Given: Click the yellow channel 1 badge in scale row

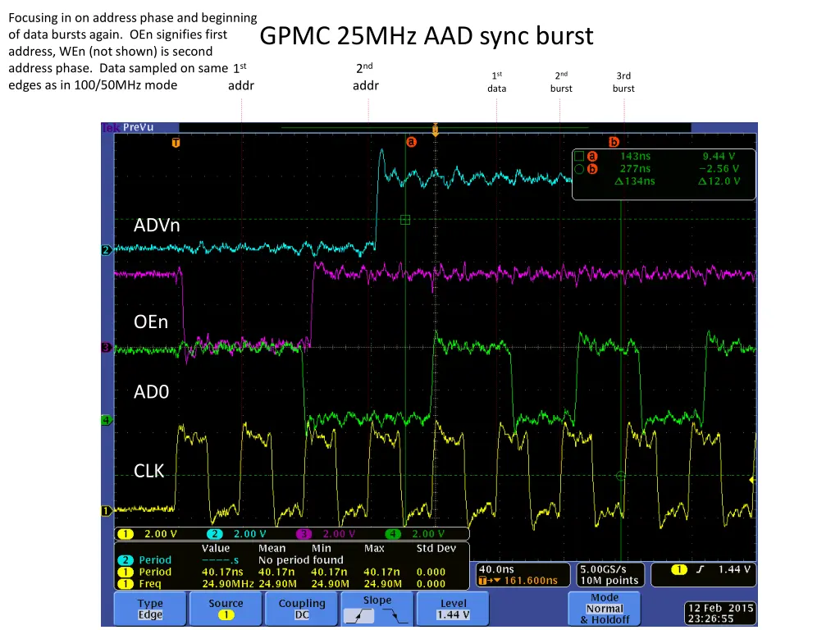Looking at the screenshot, I should tap(126, 533).
